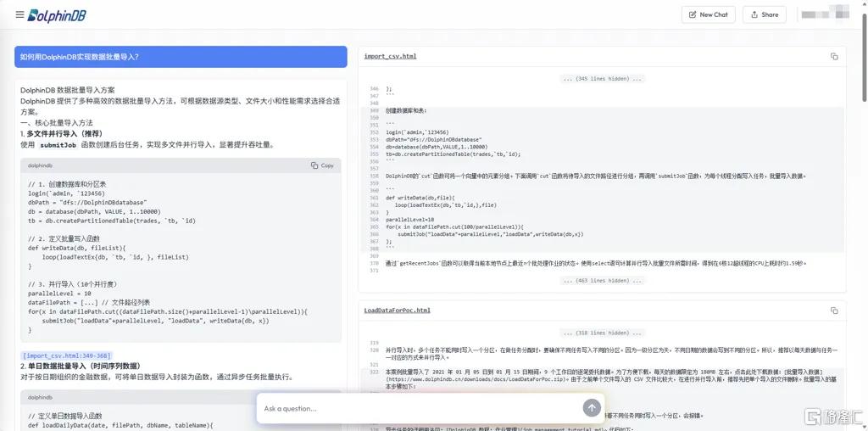Click '一、核心批量导入方法' section text

tap(57, 123)
